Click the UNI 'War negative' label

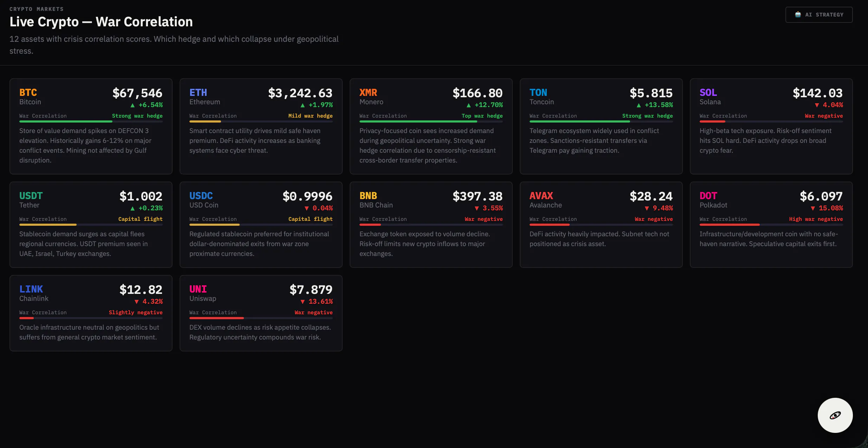tap(313, 312)
